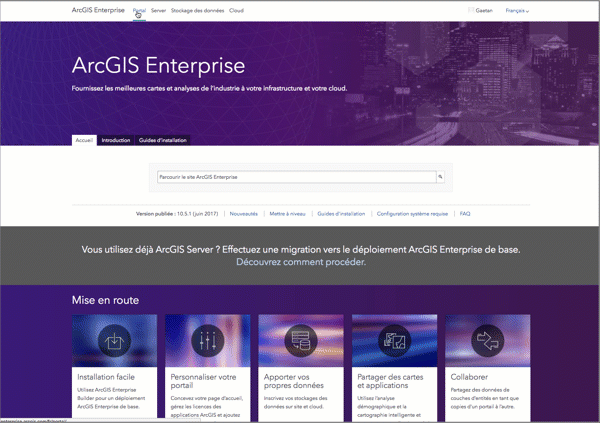Click Découvrez comment procéder link
Screen dimensions: 600x423
301,262
